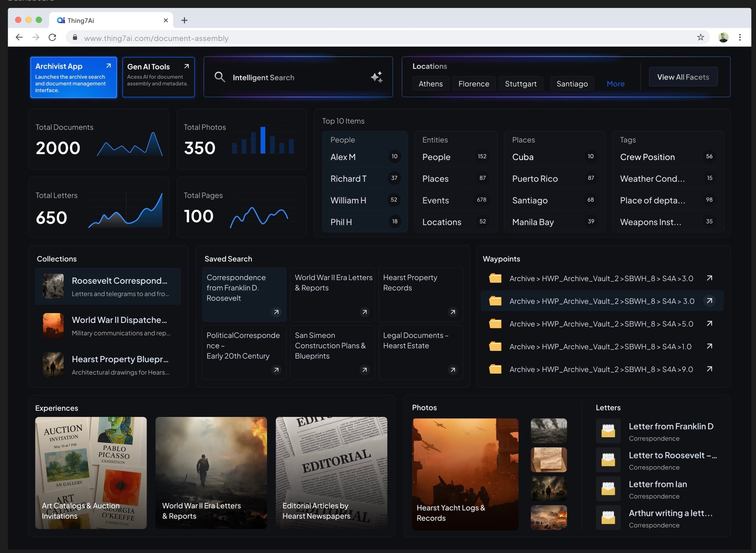Open arrow for waypoint ending S4A >5.0
Viewport: 756px width, 553px height.
(710, 323)
